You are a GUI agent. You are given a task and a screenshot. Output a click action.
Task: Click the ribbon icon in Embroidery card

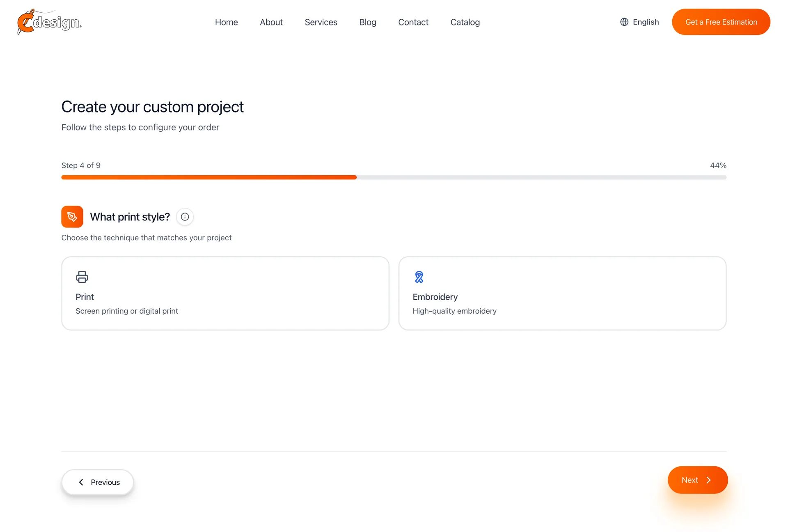tap(419, 277)
